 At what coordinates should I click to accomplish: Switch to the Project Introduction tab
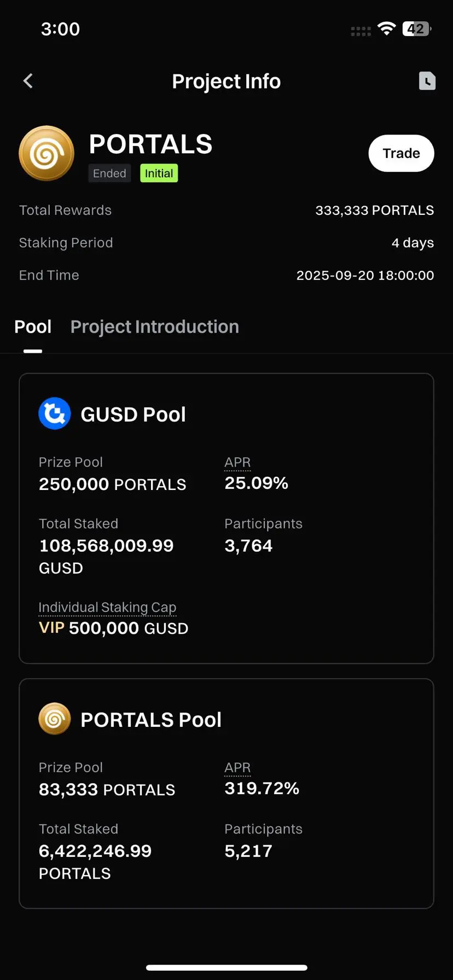[155, 326]
